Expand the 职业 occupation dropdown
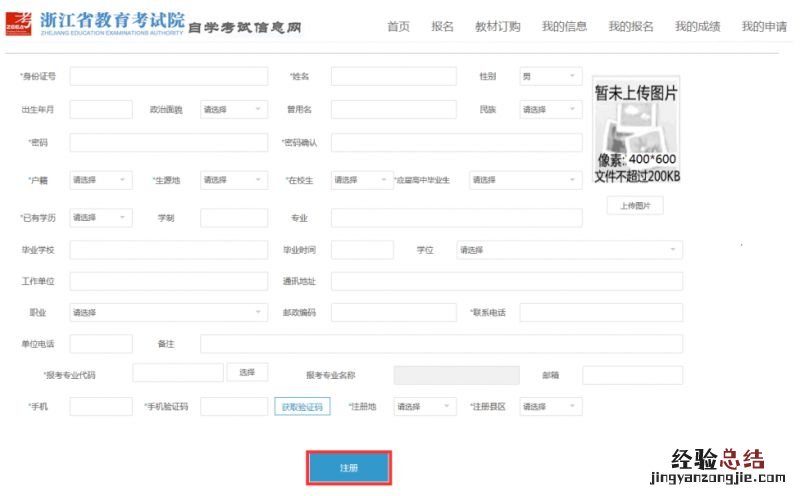Viewport: 800px width, 496px height. tap(168, 313)
